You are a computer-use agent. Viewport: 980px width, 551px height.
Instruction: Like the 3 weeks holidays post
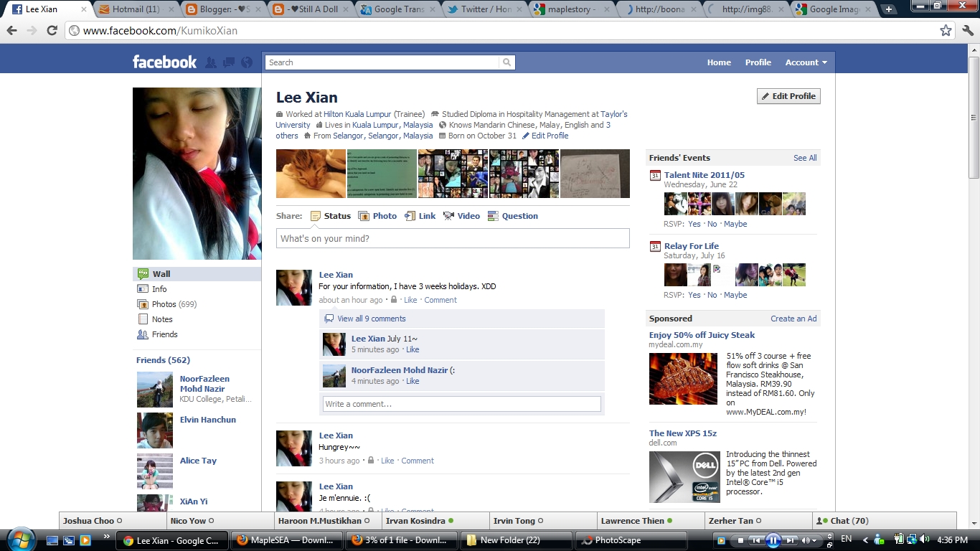click(410, 300)
